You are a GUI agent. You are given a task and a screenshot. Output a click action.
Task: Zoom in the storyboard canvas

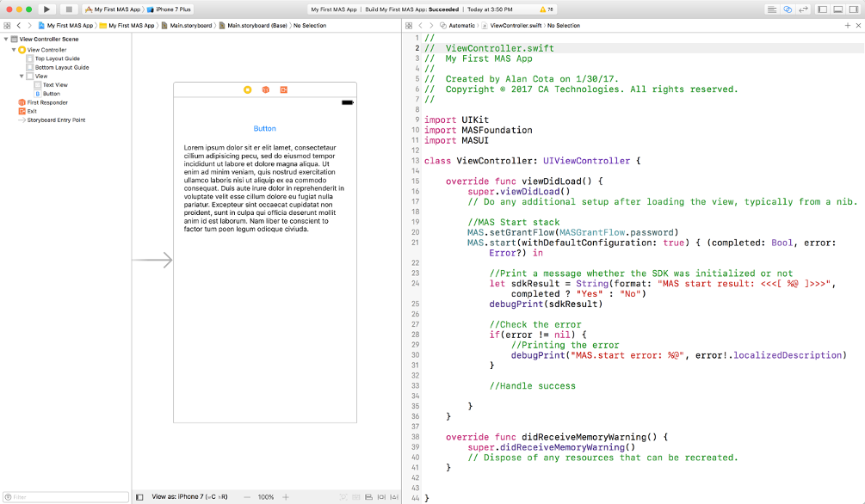click(x=286, y=497)
